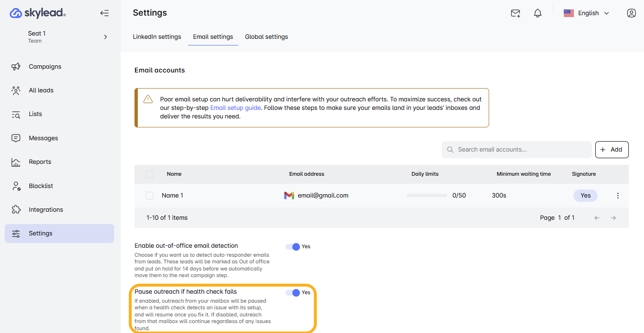This screenshot has width=644, height=333.
Task: Click the 300s waiting time value
Action: [499, 196]
